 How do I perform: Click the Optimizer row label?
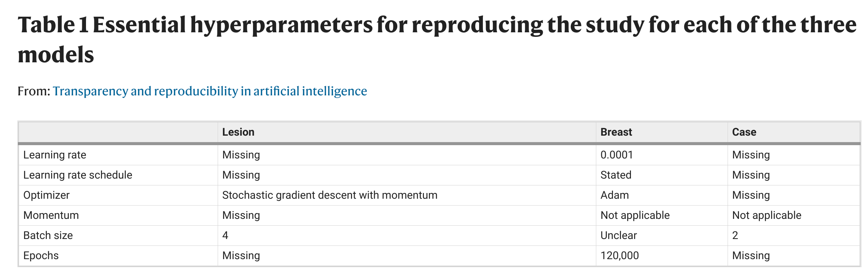point(46,195)
